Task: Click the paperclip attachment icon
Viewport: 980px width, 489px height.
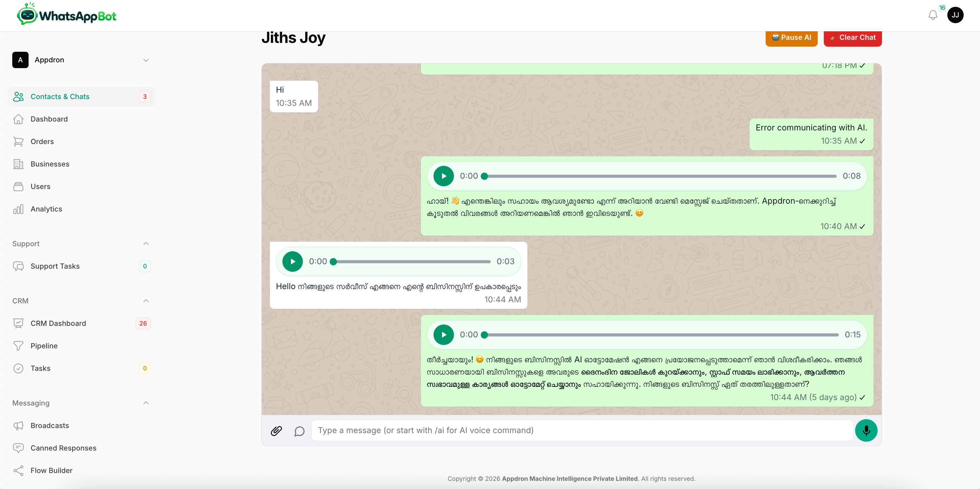Action: [x=276, y=431]
